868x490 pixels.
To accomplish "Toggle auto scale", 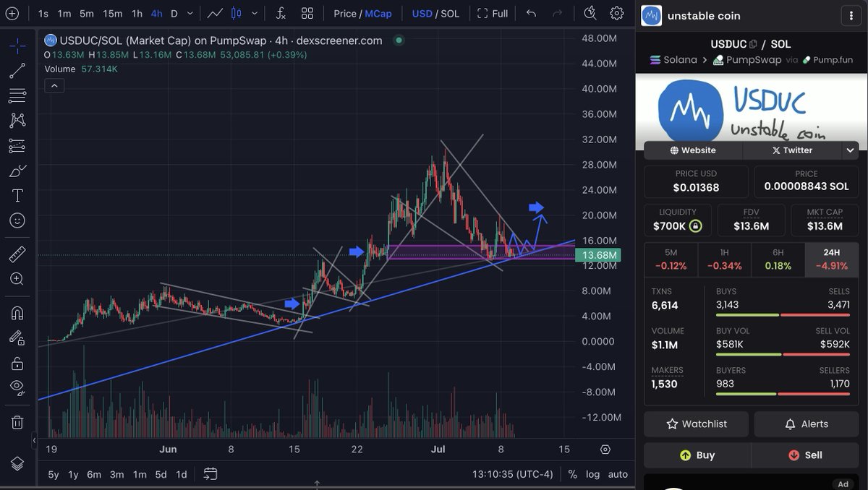I will (x=618, y=474).
